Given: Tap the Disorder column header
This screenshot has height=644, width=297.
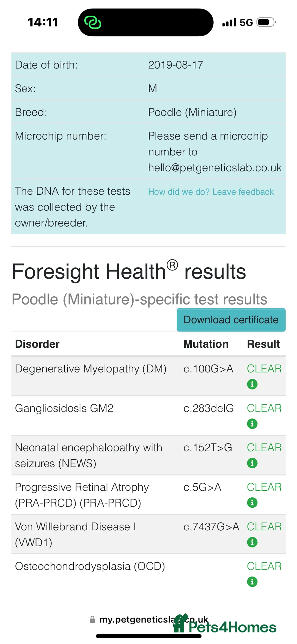Looking at the screenshot, I should 37,344.
